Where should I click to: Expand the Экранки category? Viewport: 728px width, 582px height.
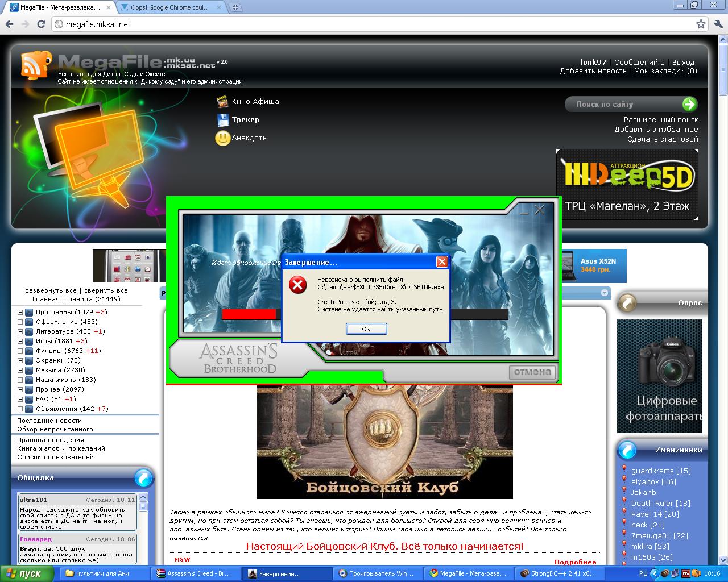coord(20,360)
